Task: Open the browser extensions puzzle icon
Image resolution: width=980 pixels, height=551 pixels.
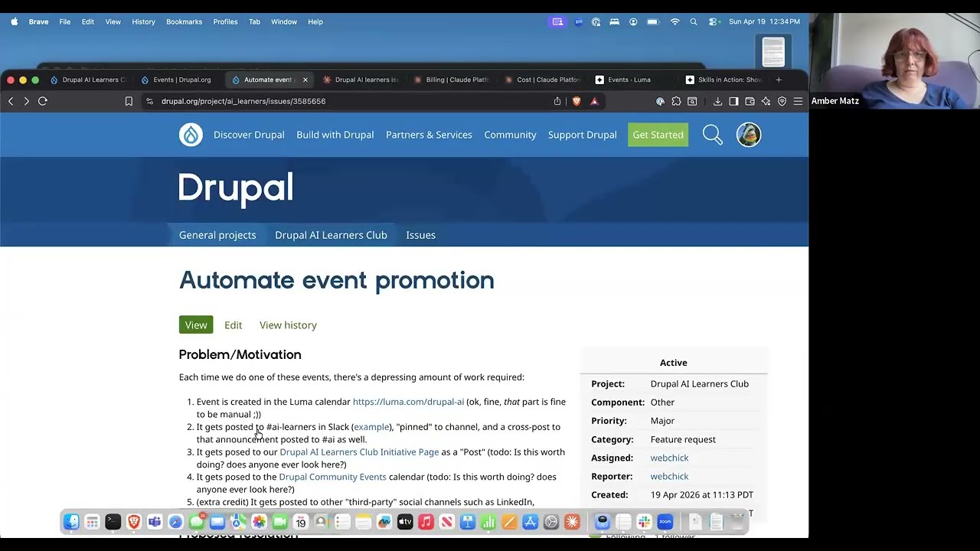Action: click(x=676, y=101)
